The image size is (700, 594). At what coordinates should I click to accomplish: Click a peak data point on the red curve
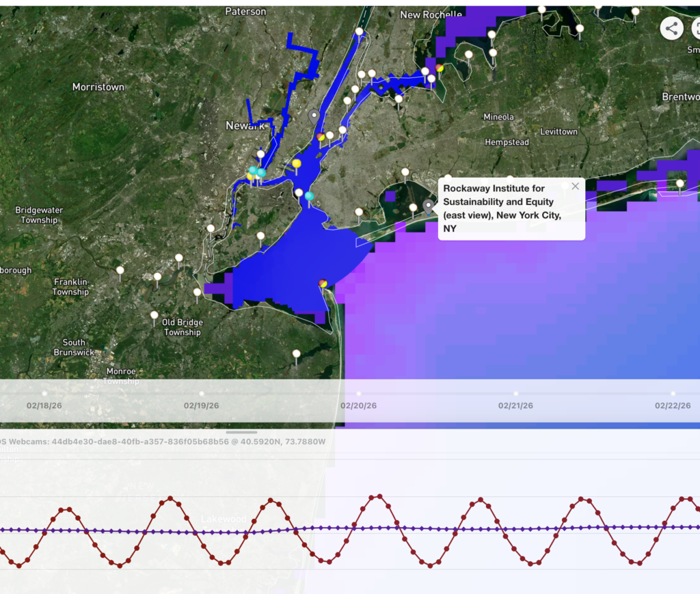tap(172, 499)
